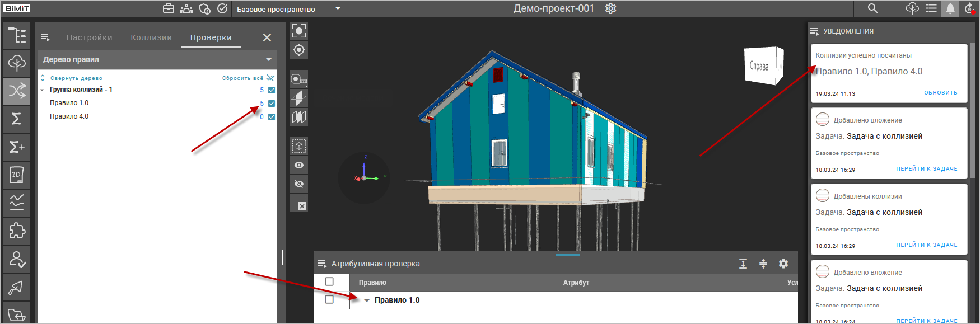Image resolution: width=980 pixels, height=324 pixels.
Task: Open the model structure tree icon
Action: tap(17, 35)
